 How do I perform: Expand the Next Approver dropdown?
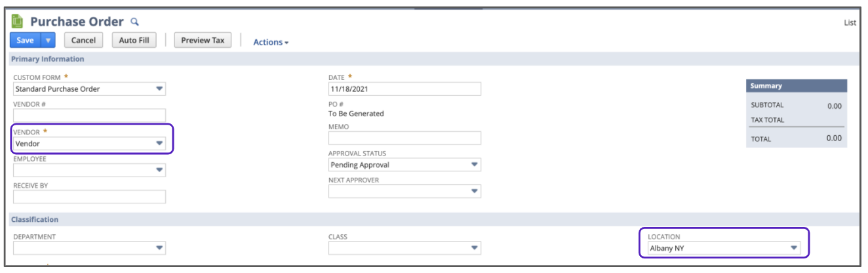475,192
